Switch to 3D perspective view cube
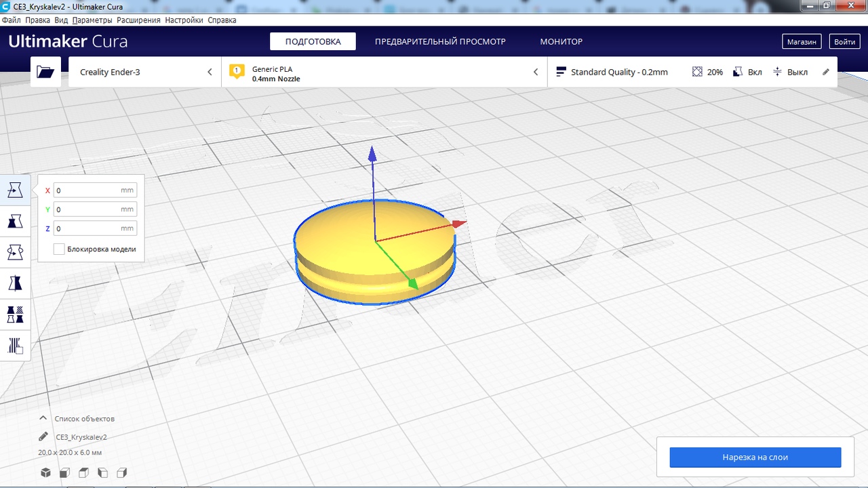The width and height of the screenshot is (868, 488). click(x=45, y=472)
